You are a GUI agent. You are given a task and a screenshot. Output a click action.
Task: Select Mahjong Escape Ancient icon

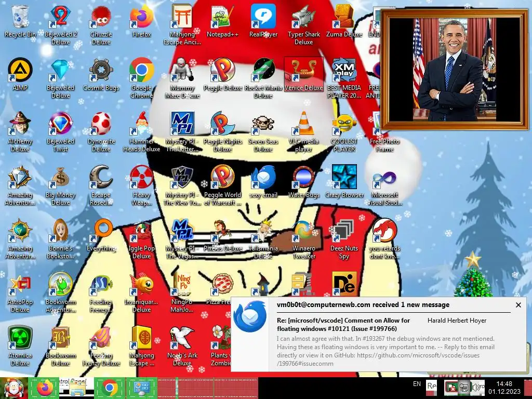(182, 24)
